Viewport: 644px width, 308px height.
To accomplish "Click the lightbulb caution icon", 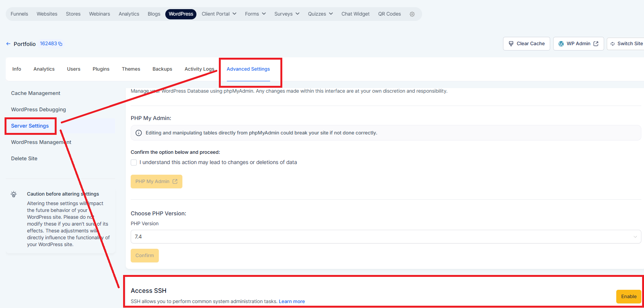I will pyautogui.click(x=14, y=194).
